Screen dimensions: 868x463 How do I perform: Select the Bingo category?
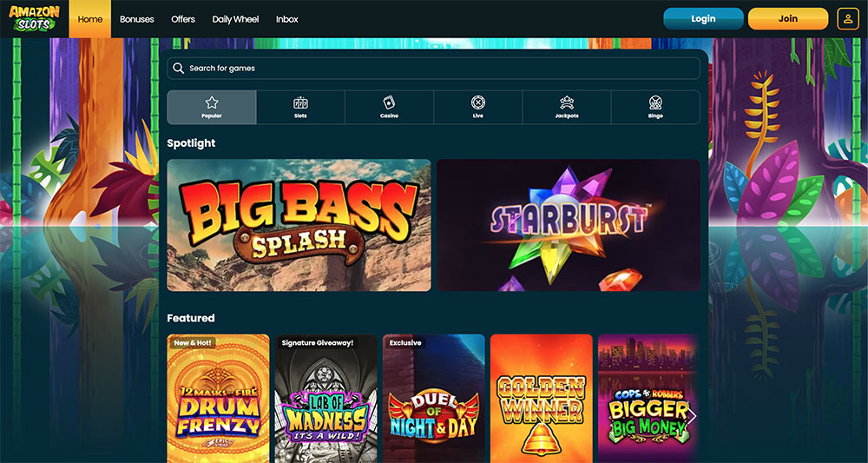click(x=656, y=107)
